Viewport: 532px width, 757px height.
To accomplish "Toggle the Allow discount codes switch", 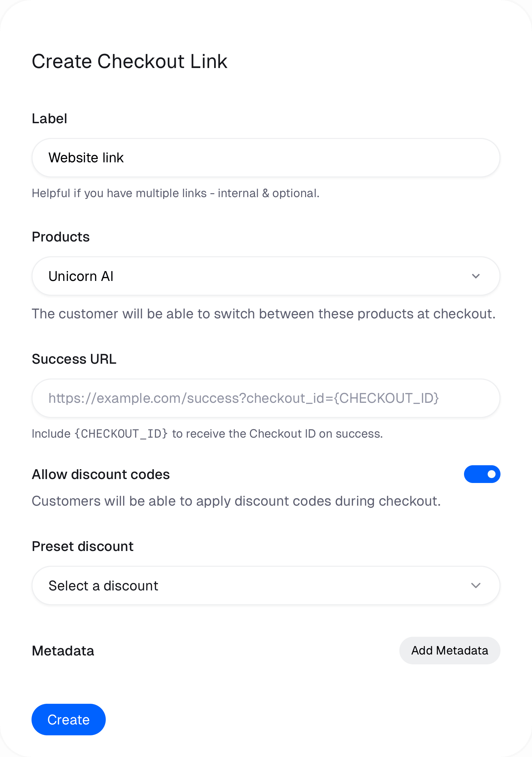I will [482, 474].
